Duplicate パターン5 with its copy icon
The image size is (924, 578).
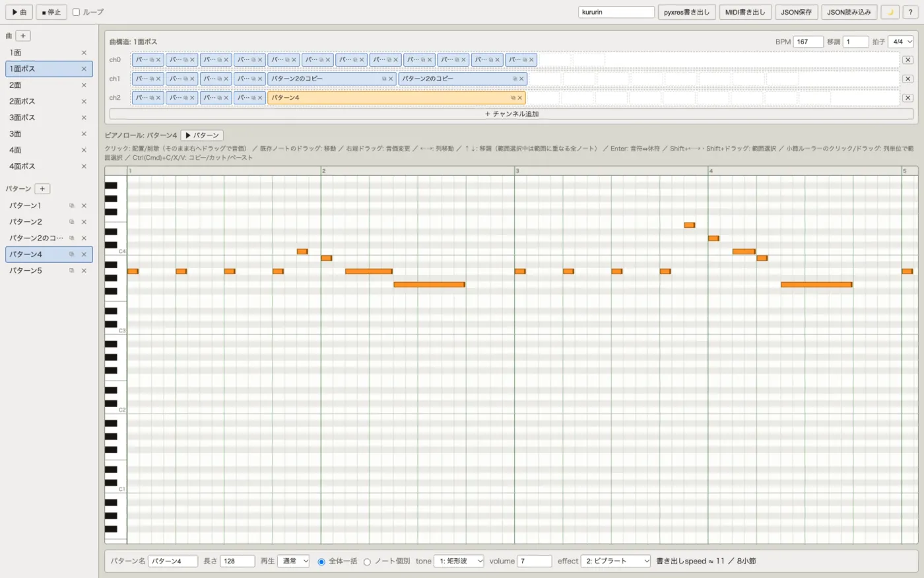click(72, 271)
